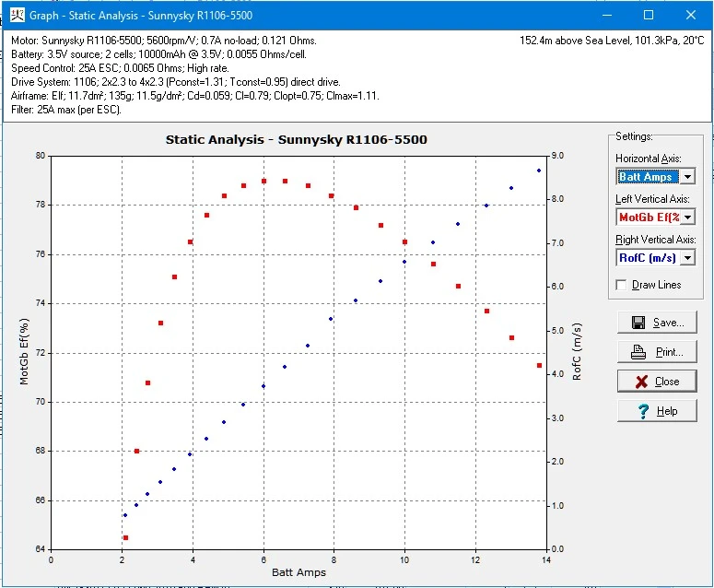This screenshot has width=714, height=588.
Task: Select the topmost blue point near 14 amps
Action: [x=539, y=171]
